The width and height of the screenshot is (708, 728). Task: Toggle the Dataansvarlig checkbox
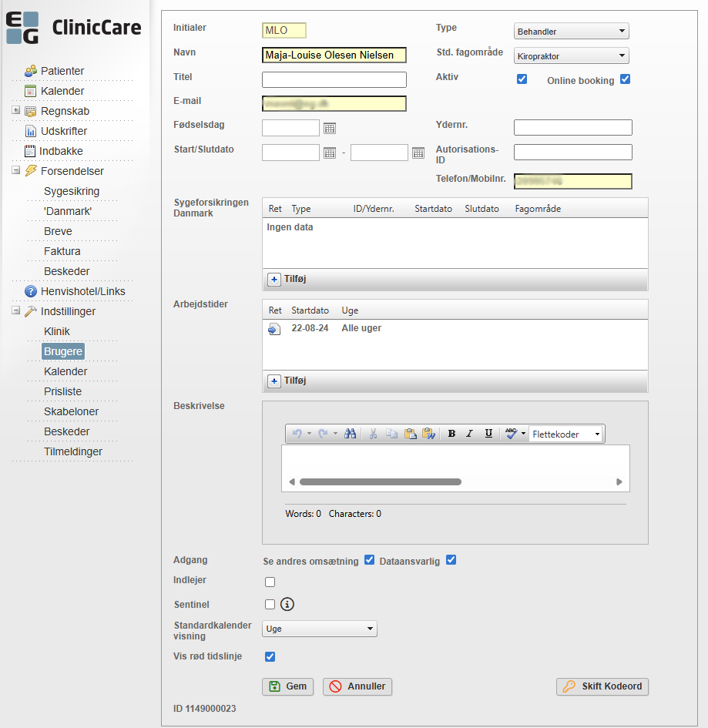coord(451,560)
